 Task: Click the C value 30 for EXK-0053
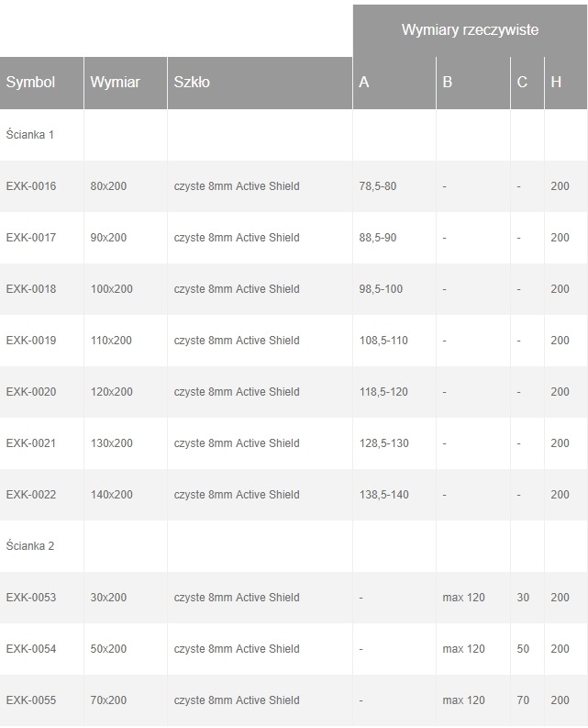[523, 598]
